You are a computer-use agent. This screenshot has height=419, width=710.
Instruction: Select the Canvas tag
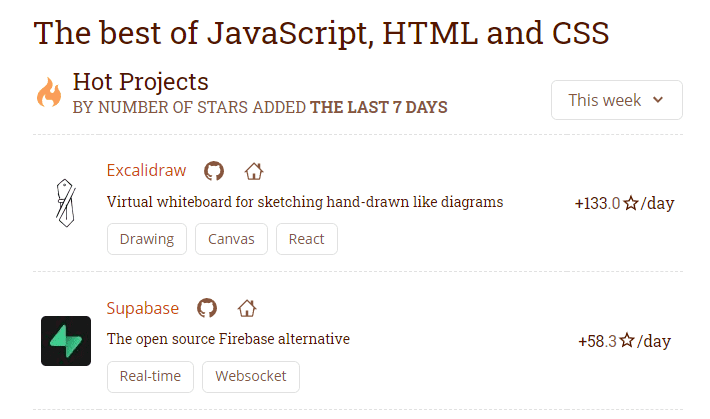(x=231, y=239)
